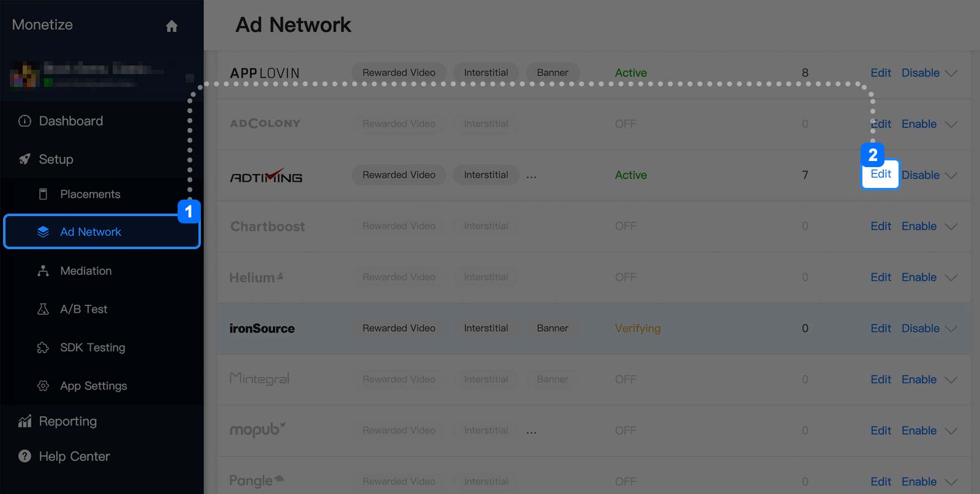Image resolution: width=980 pixels, height=494 pixels.
Task: Click the home icon beside Monetize
Action: pos(171,26)
